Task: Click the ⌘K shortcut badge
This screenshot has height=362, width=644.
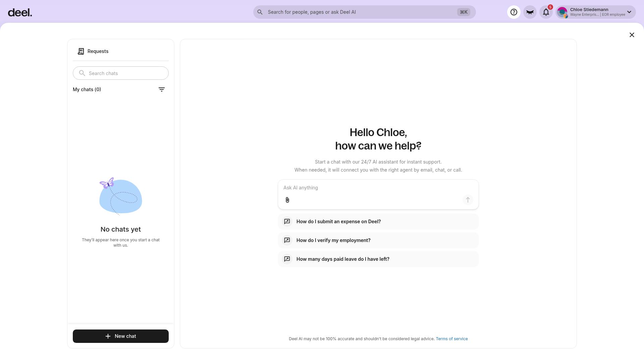Action: pyautogui.click(x=464, y=12)
